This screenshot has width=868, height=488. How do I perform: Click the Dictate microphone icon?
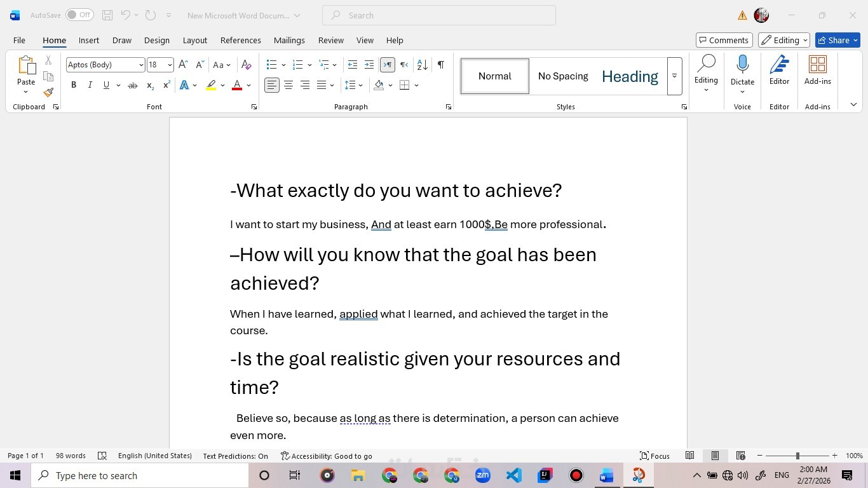coord(742,65)
